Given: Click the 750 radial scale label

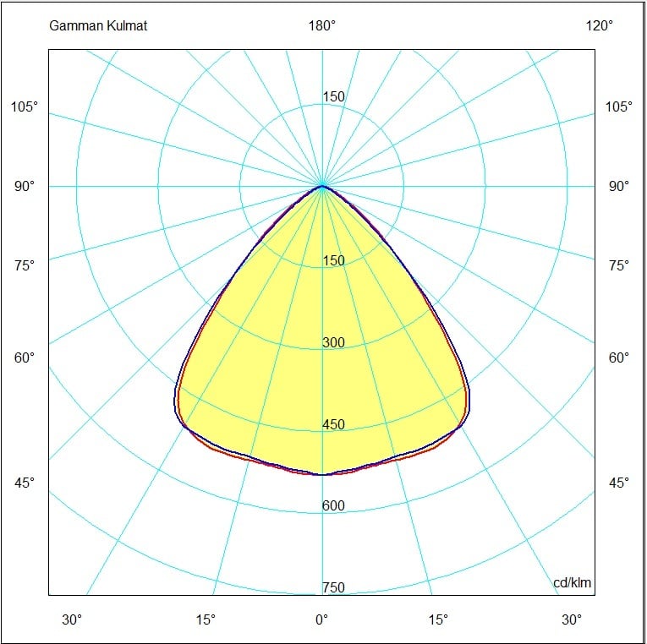Looking at the screenshot, I should pos(333,588).
